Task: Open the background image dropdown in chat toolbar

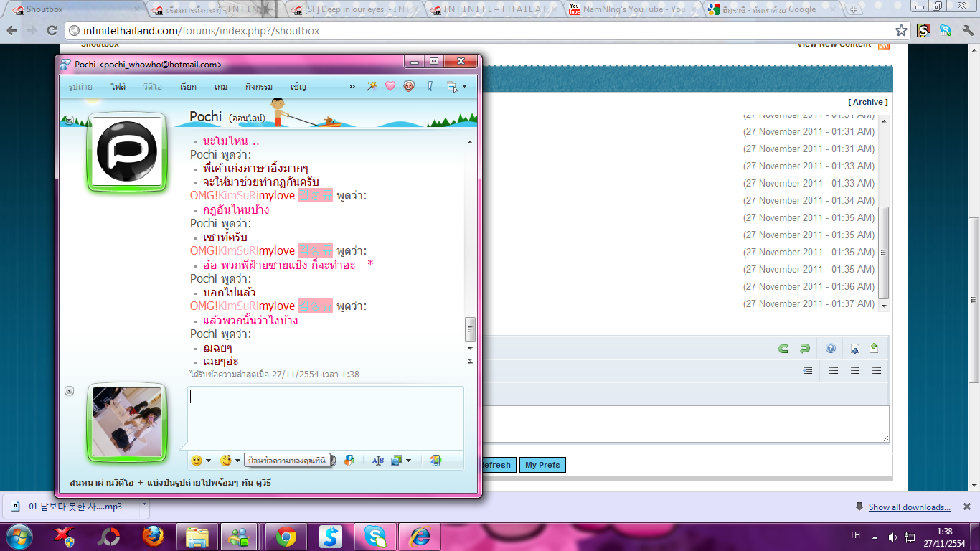Action: coord(409,461)
